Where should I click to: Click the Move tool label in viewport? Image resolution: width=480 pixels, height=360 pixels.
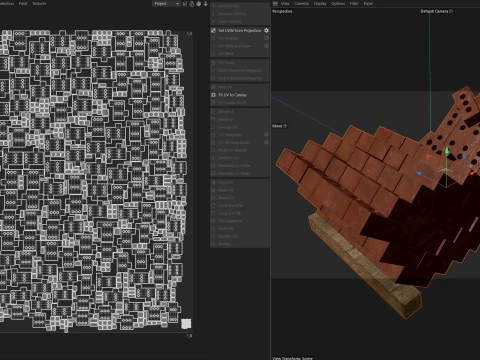pos(279,126)
